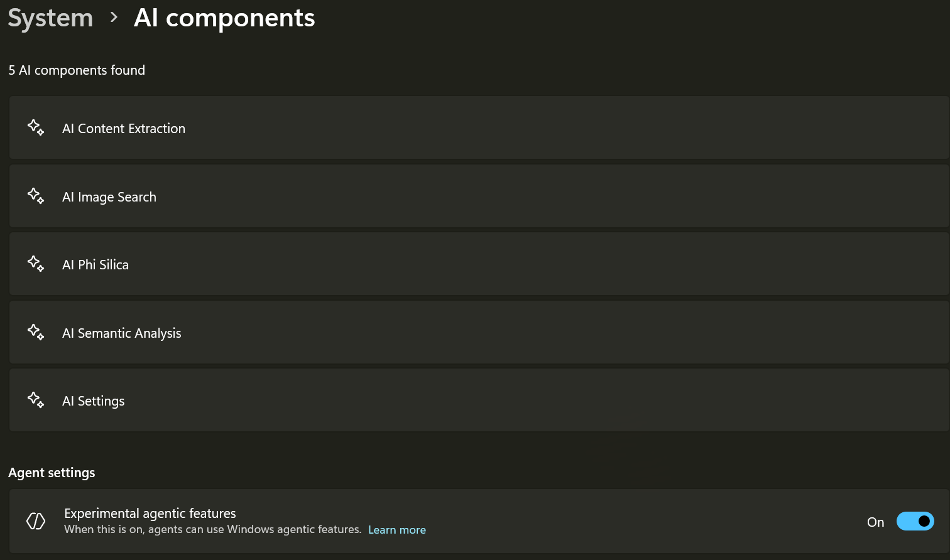The width and height of the screenshot is (950, 560).
Task: Select the AI Image Search label
Action: click(x=109, y=197)
